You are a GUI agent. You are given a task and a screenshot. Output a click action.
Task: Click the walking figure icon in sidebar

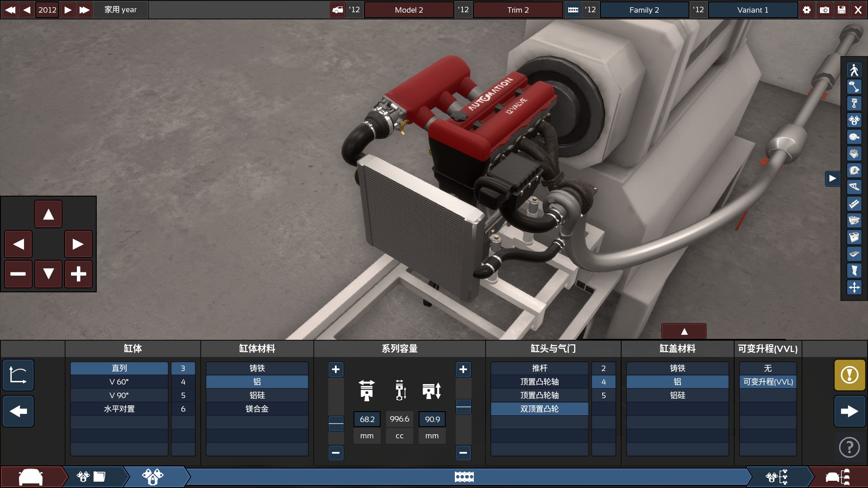[854, 70]
